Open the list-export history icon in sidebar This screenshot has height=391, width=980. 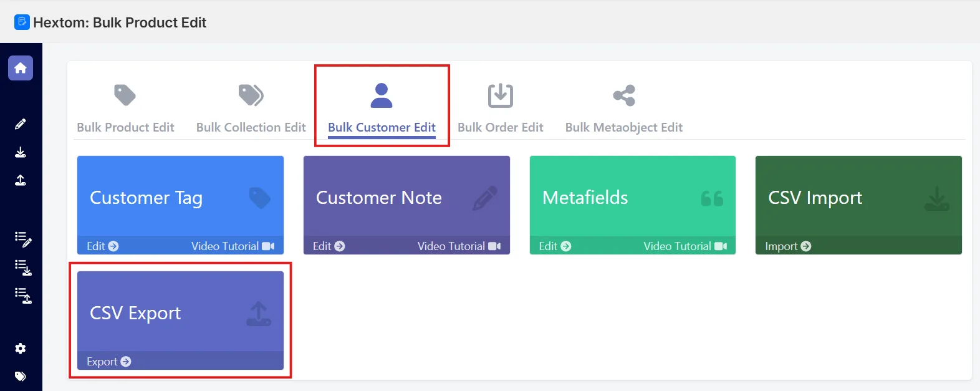[x=23, y=296]
